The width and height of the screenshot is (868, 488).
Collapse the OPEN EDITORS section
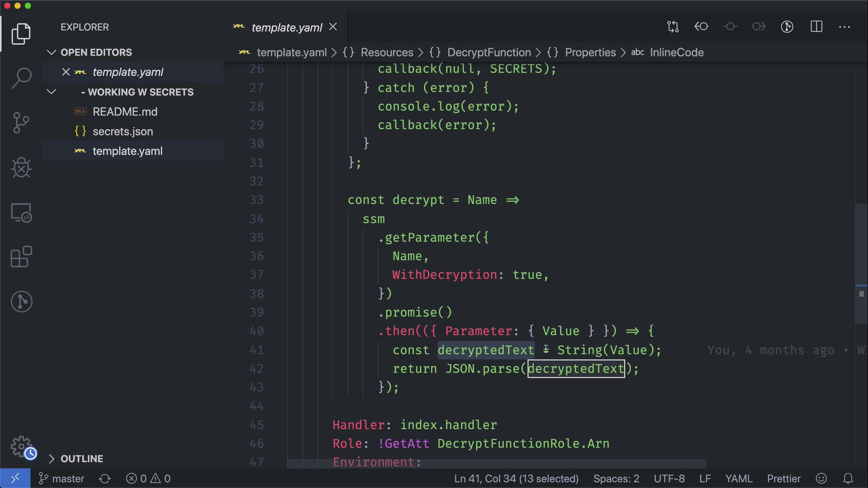click(x=52, y=52)
